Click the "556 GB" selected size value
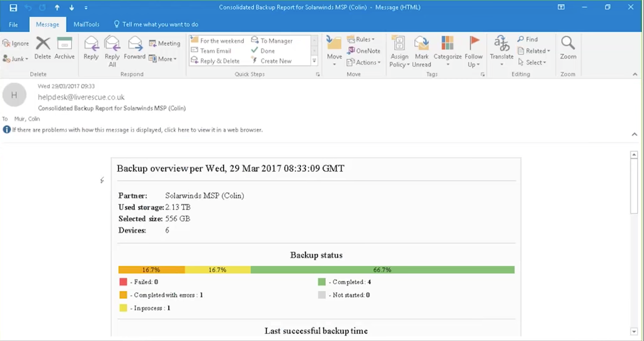Viewport: 644px width, 341px height. [x=177, y=219]
